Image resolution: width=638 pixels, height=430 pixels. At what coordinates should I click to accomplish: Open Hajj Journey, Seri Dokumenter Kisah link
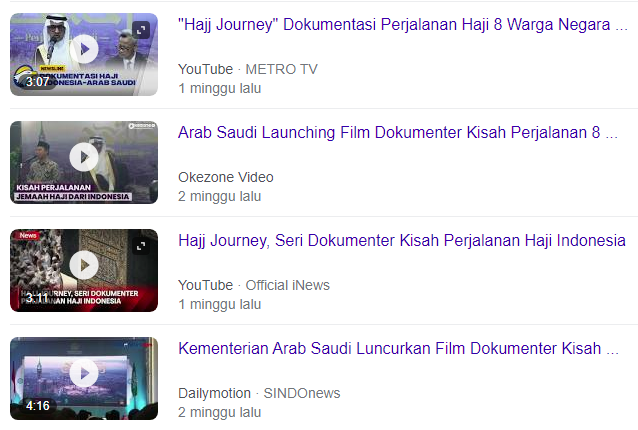[x=402, y=241]
